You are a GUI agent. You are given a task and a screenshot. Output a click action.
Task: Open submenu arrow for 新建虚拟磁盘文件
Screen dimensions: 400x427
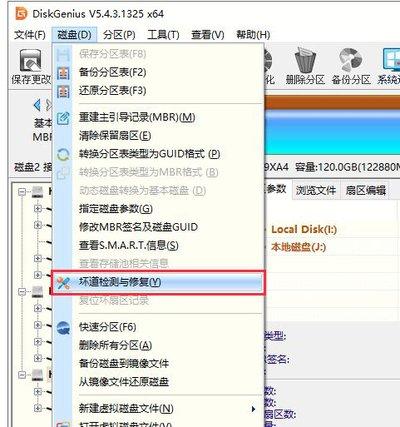(x=253, y=409)
